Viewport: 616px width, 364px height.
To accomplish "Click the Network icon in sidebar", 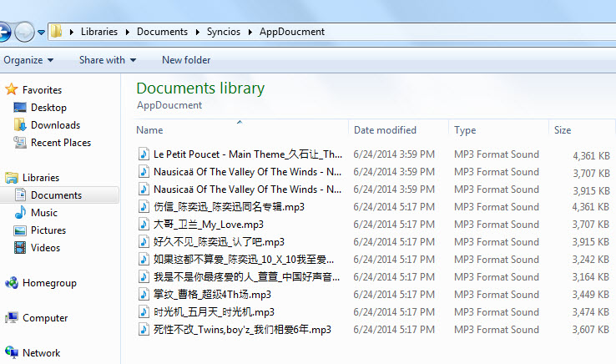I will coord(12,352).
